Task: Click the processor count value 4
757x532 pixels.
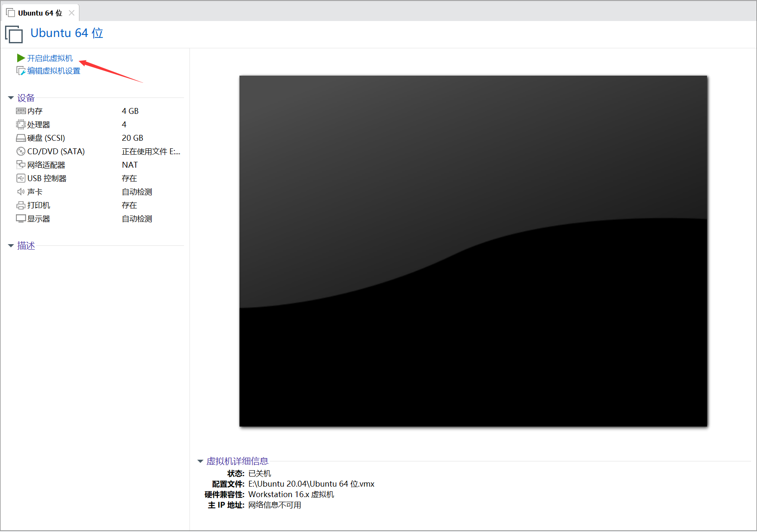Action: pos(124,124)
